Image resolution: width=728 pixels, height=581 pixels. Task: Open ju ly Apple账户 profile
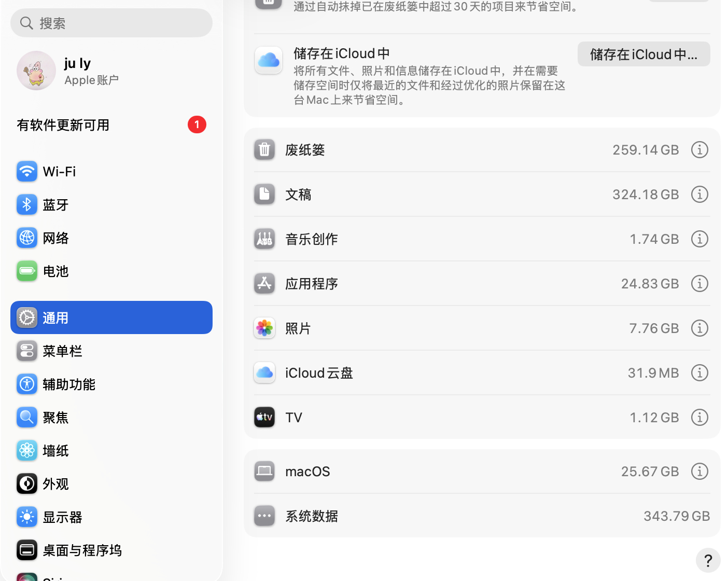pos(111,71)
